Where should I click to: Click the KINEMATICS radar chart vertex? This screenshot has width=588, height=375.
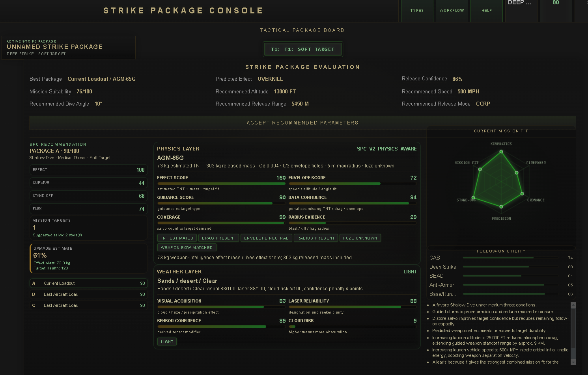(501, 152)
